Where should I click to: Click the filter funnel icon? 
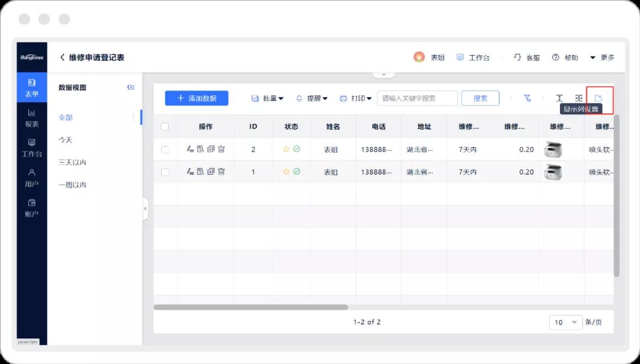click(527, 98)
